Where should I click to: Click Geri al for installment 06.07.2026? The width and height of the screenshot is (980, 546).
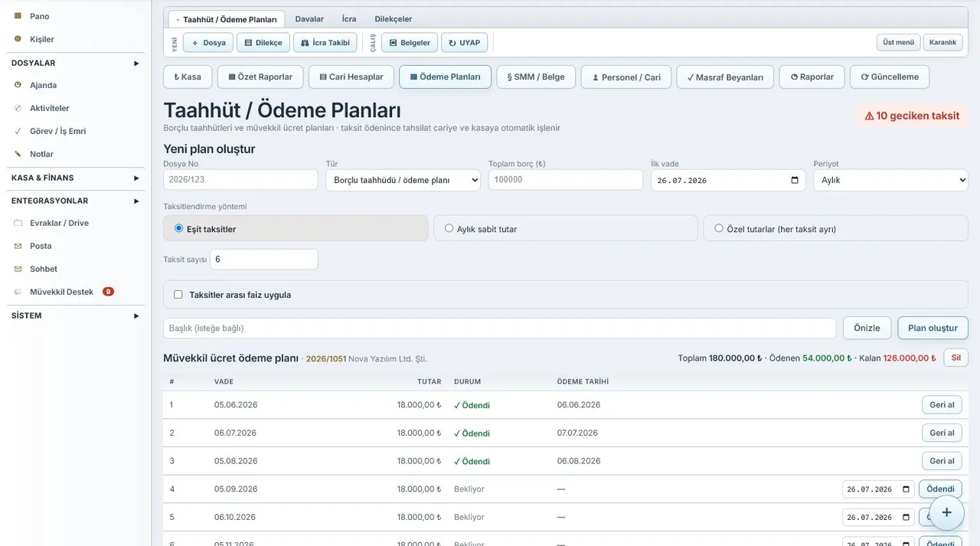point(942,433)
